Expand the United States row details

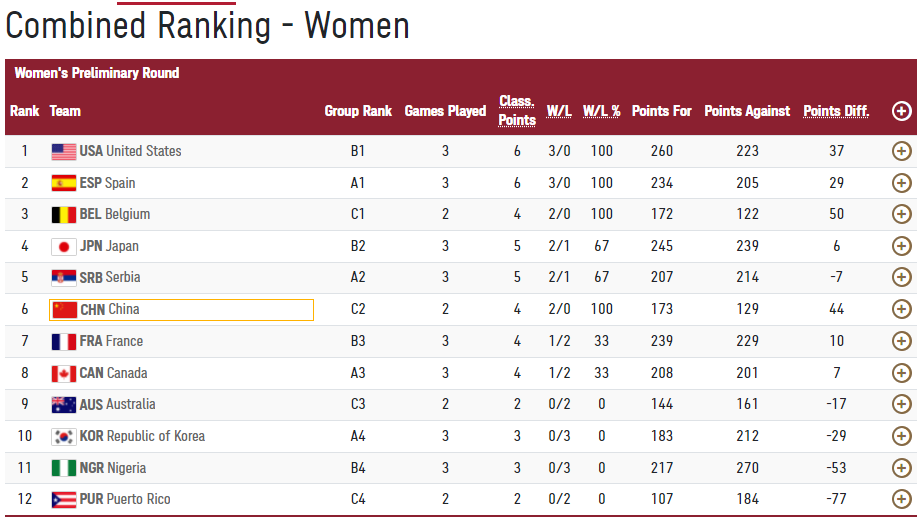click(x=901, y=152)
